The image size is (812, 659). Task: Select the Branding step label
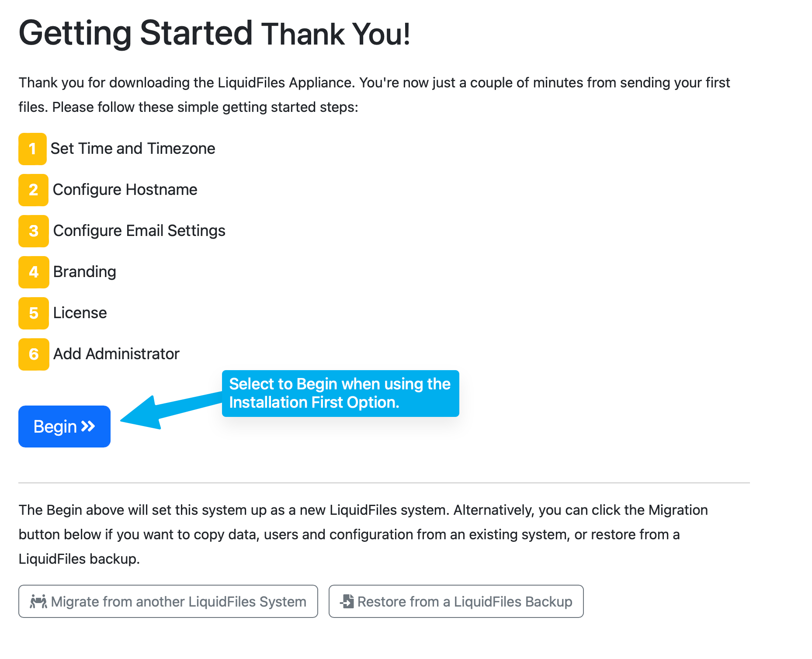(85, 272)
